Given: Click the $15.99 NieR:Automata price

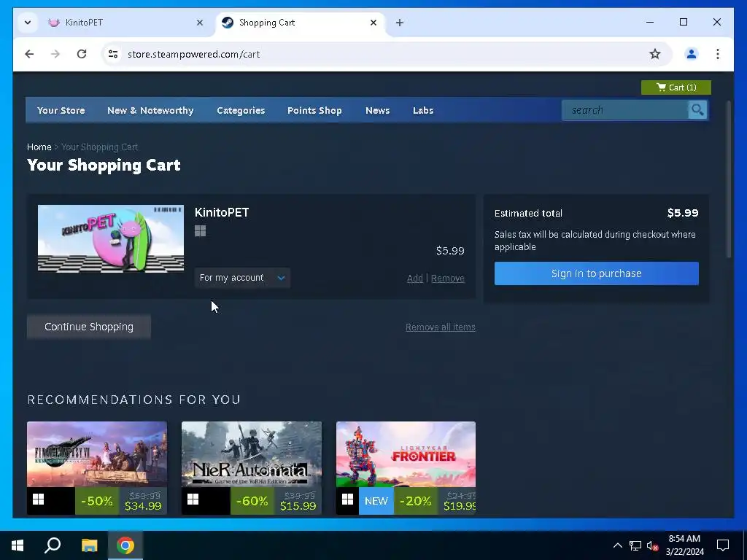Looking at the screenshot, I should pyautogui.click(x=298, y=506).
